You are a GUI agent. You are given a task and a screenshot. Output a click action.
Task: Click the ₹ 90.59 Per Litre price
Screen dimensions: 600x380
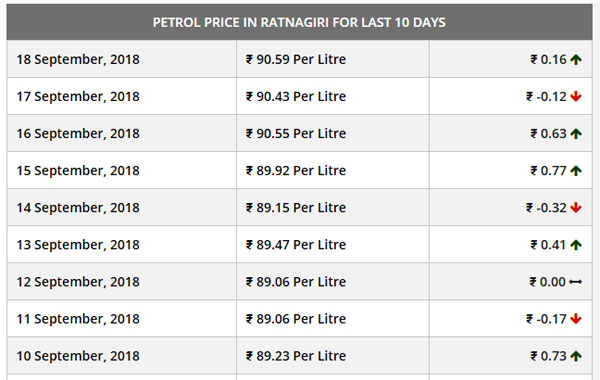tap(296, 59)
